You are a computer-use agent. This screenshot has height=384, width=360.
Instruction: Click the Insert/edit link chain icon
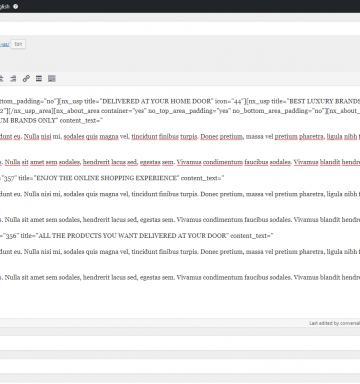pos(26,79)
